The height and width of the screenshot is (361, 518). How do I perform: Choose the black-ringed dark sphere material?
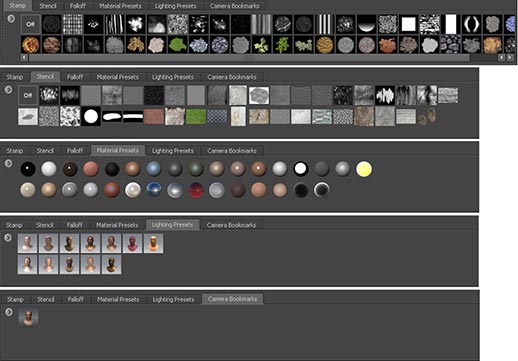[321, 190]
